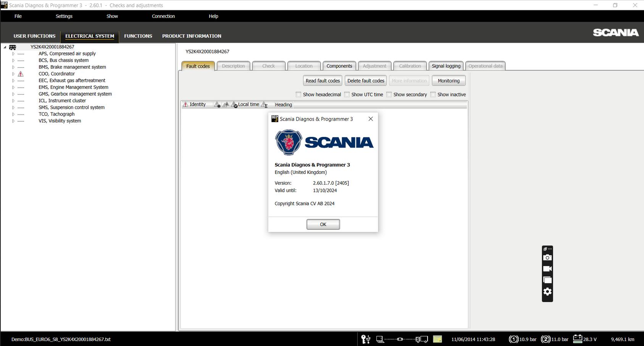This screenshot has width=644, height=346.
Task: Start the video recording tool
Action: (547, 269)
